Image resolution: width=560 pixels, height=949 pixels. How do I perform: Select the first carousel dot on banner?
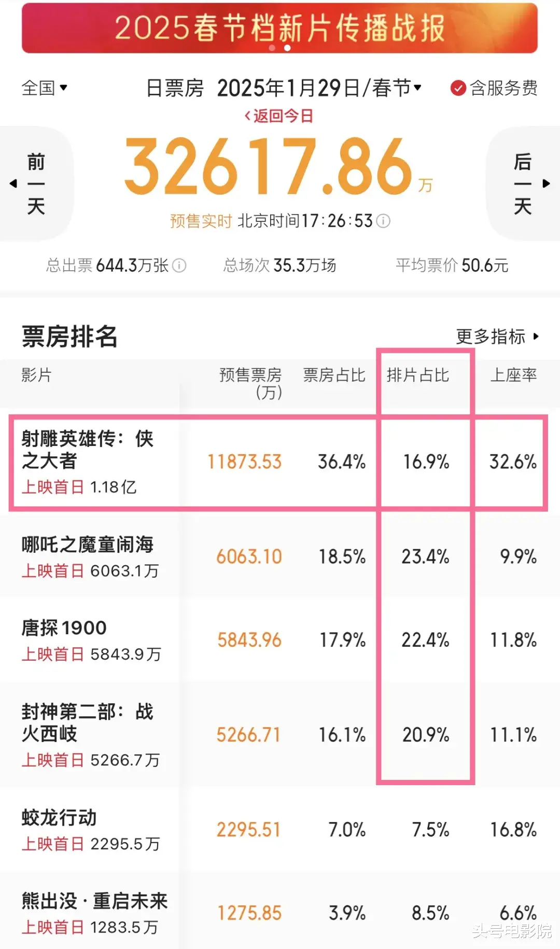pos(272,48)
